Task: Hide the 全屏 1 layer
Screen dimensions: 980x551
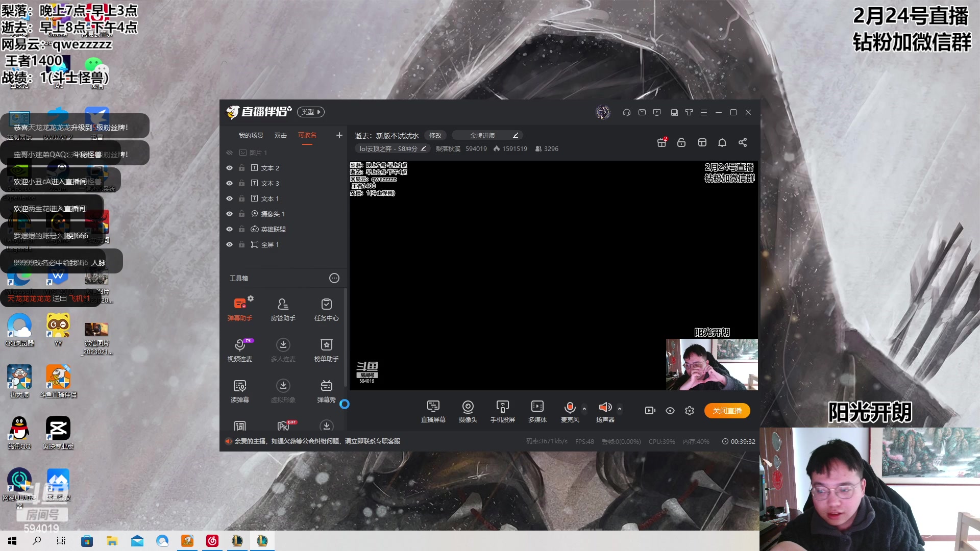Action: (229, 244)
